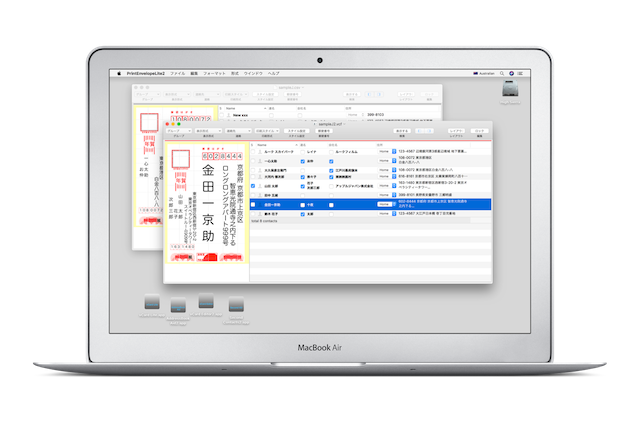This screenshot has width=640, height=421.
Task: Click the 'total 8 contacts' status text
Action: [x=264, y=221]
